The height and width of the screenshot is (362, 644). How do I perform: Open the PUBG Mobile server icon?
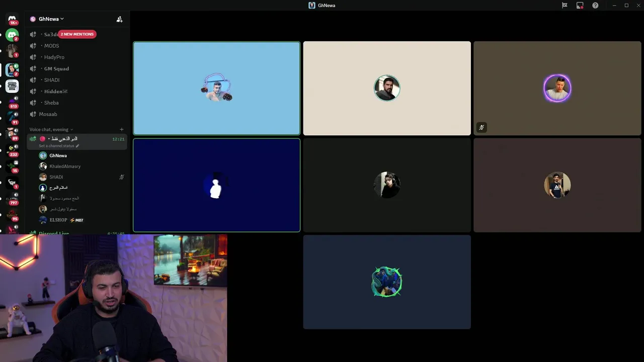tap(12, 86)
